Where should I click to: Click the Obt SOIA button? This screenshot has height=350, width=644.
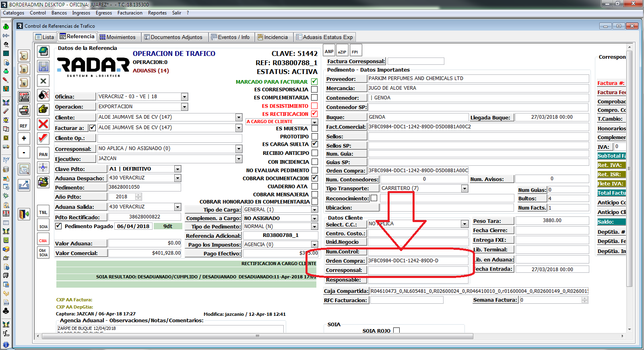point(43,253)
